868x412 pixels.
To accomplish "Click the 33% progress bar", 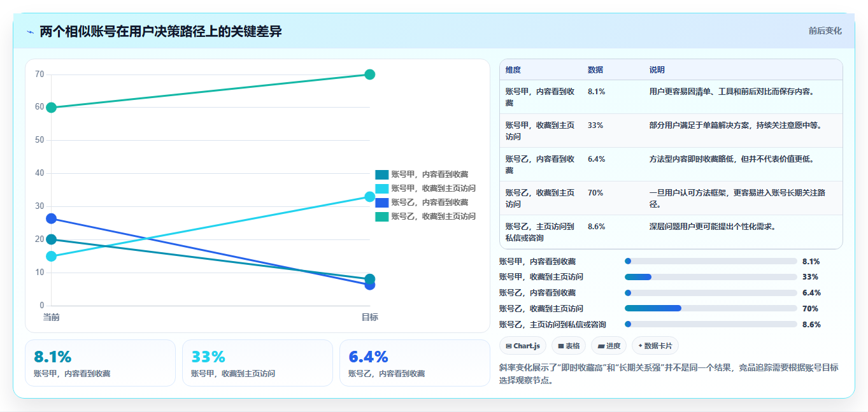I will point(711,277).
